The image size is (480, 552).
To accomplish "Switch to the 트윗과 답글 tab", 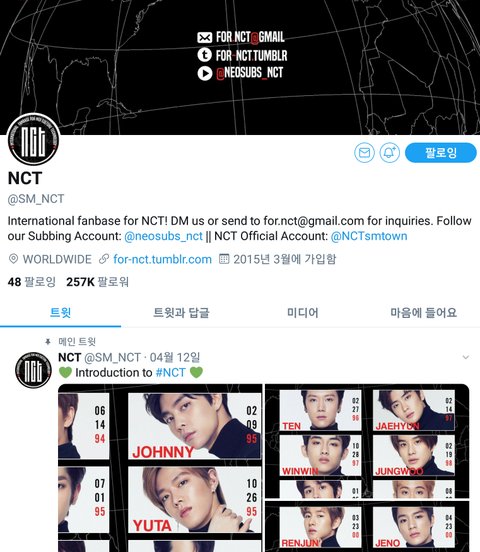I will [181, 313].
